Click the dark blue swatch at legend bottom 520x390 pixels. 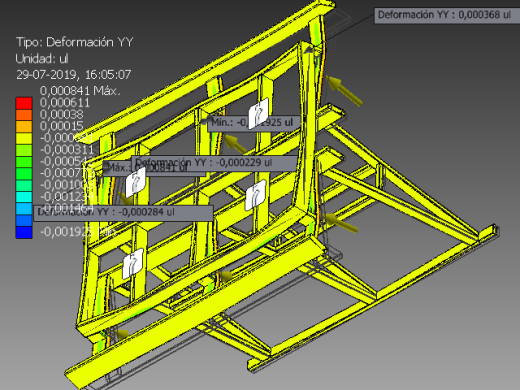pos(24,232)
